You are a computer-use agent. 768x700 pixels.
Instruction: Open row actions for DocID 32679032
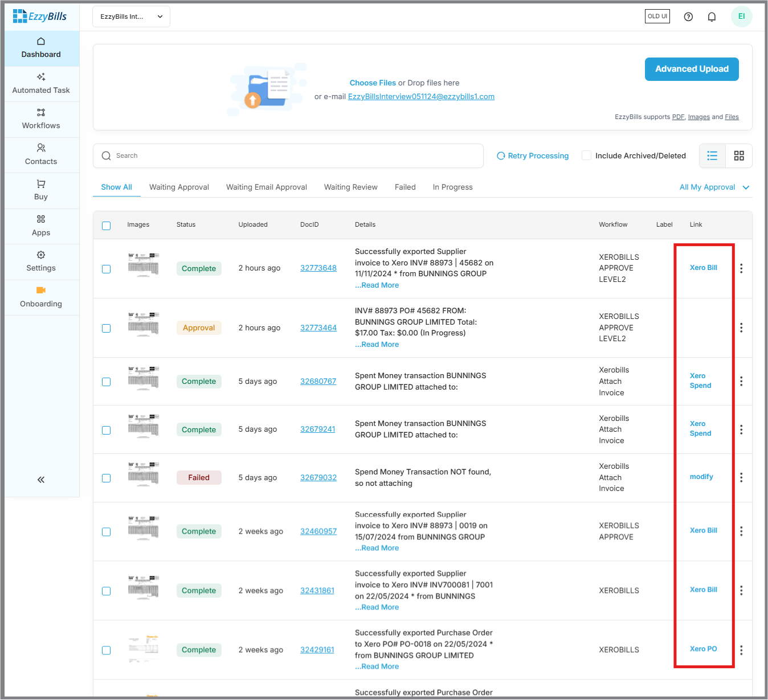741,477
